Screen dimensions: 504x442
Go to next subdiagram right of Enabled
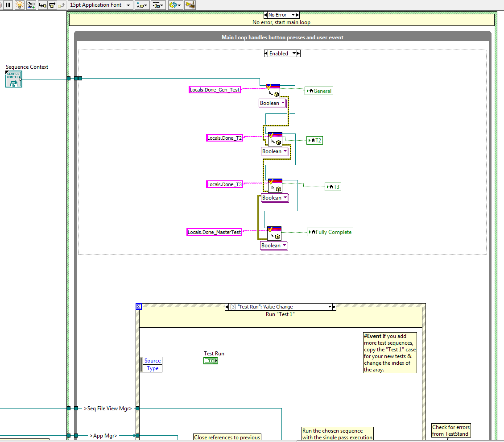tap(298, 54)
